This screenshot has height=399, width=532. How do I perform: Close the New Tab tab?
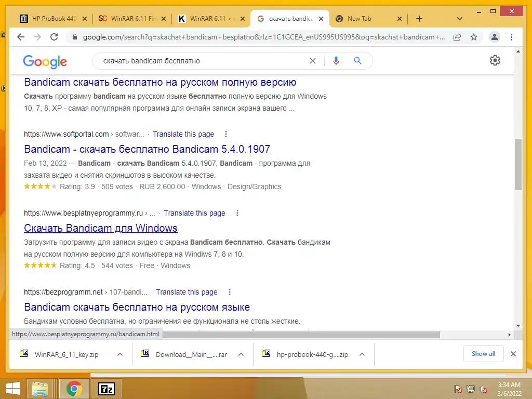(x=400, y=19)
